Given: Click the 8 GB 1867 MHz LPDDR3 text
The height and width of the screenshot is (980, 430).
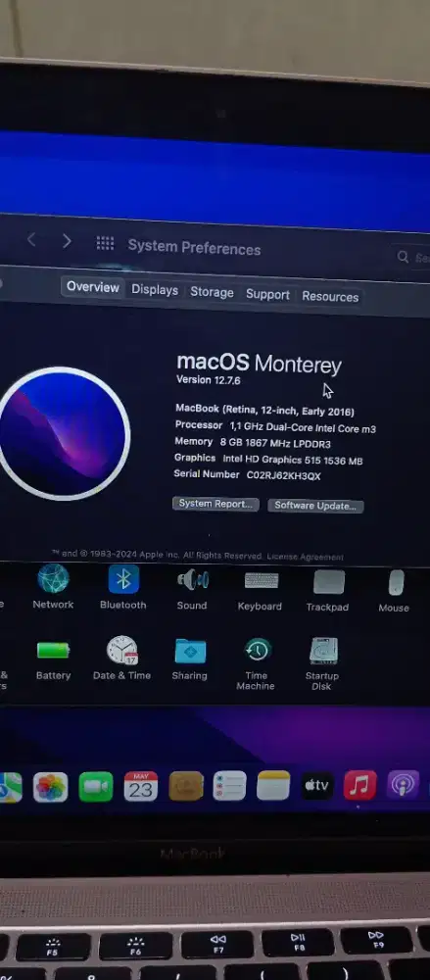Looking at the screenshot, I should coord(275,443).
